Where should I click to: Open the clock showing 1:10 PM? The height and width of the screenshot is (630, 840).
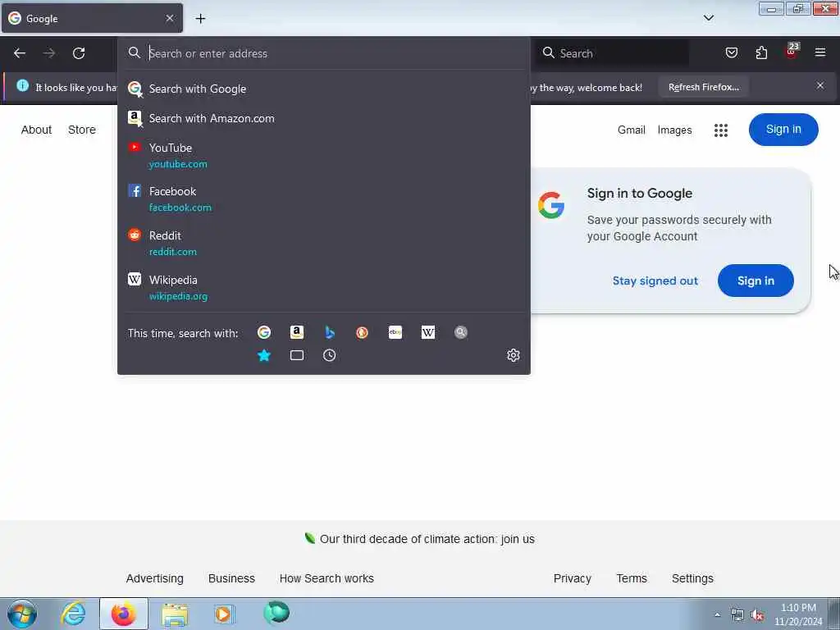(797, 614)
